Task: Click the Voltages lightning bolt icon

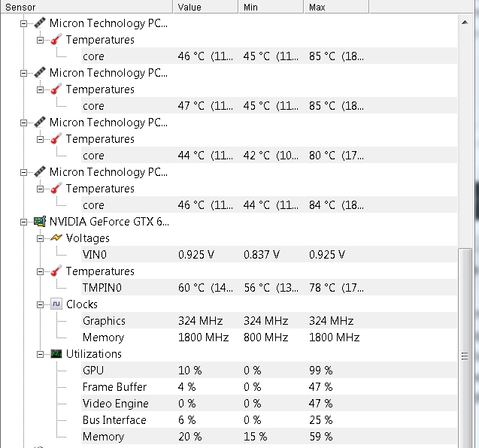Action: pos(56,238)
